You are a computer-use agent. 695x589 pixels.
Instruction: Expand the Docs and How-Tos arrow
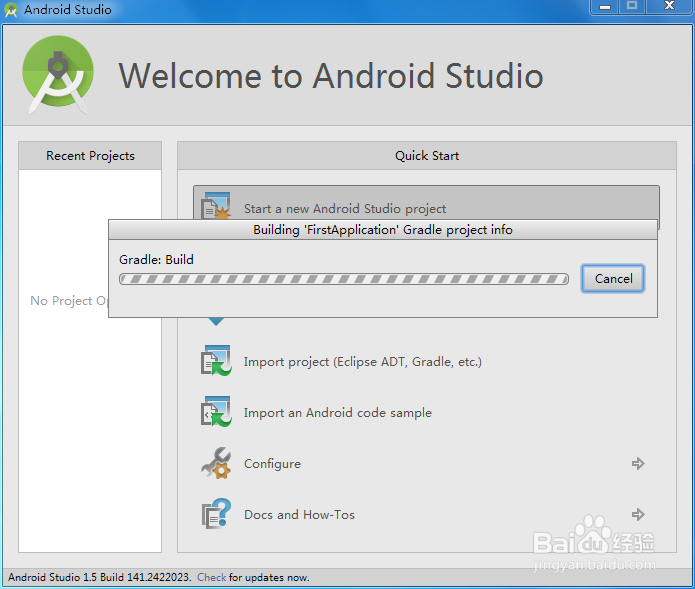click(638, 515)
